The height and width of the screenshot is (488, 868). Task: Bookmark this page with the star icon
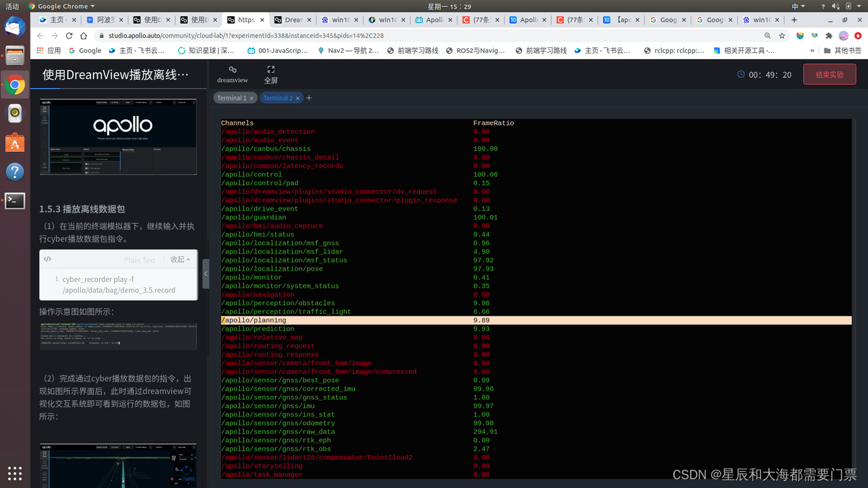pos(782,35)
